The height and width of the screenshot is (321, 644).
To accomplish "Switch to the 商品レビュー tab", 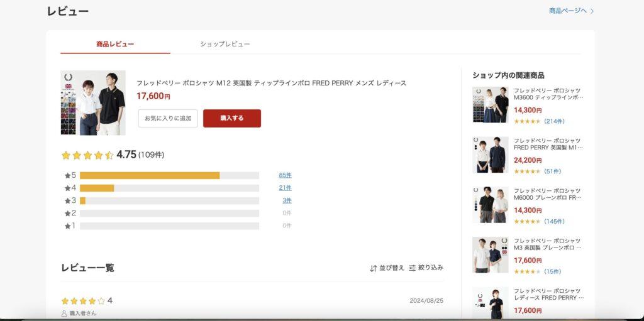I will coord(115,44).
